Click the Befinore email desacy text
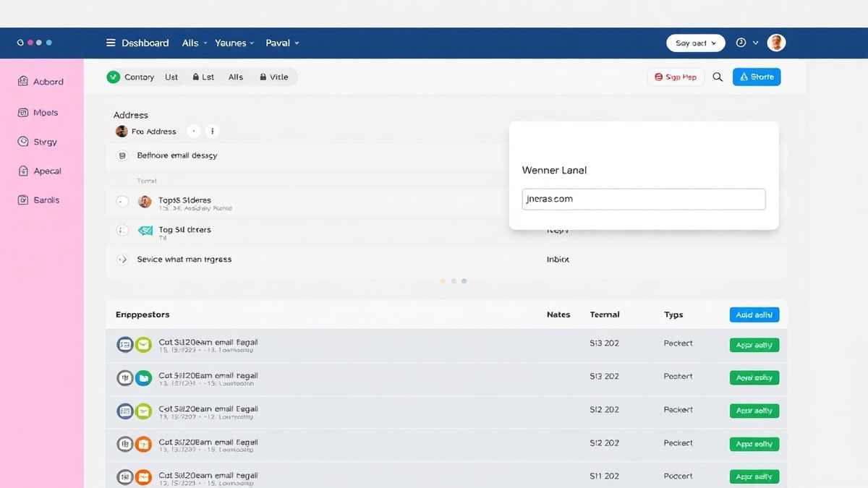The height and width of the screenshot is (488, 868). point(177,155)
